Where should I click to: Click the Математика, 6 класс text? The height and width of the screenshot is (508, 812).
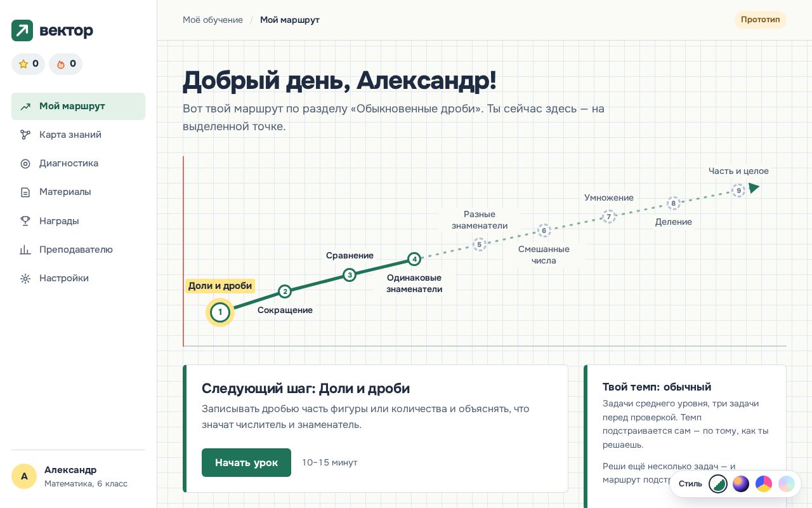click(86, 484)
